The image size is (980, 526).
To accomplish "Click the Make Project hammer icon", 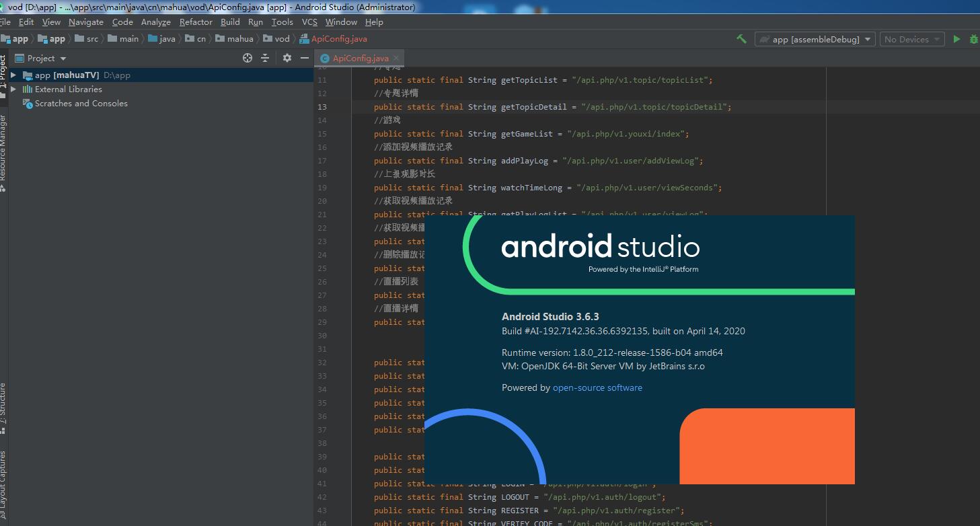I will click(741, 39).
